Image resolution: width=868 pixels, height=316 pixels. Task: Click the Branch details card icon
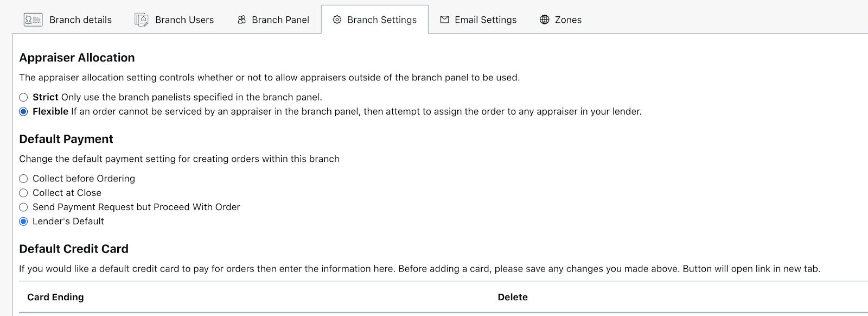[33, 20]
